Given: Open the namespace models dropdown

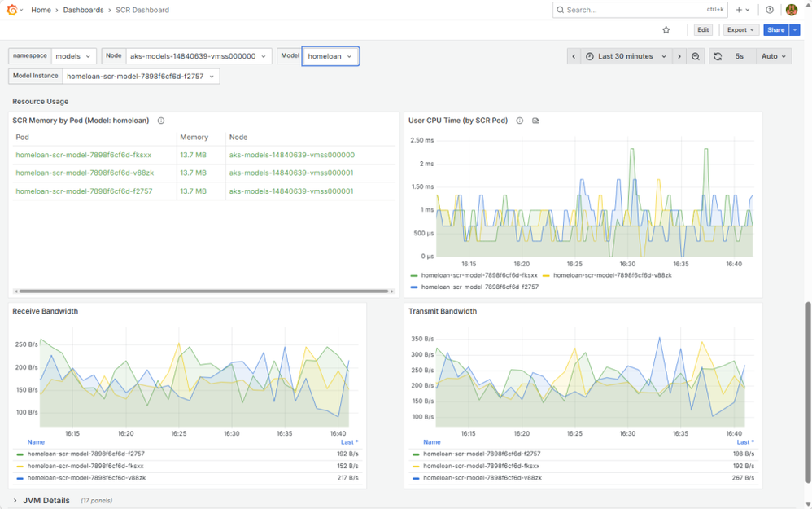Looking at the screenshot, I should (x=73, y=56).
